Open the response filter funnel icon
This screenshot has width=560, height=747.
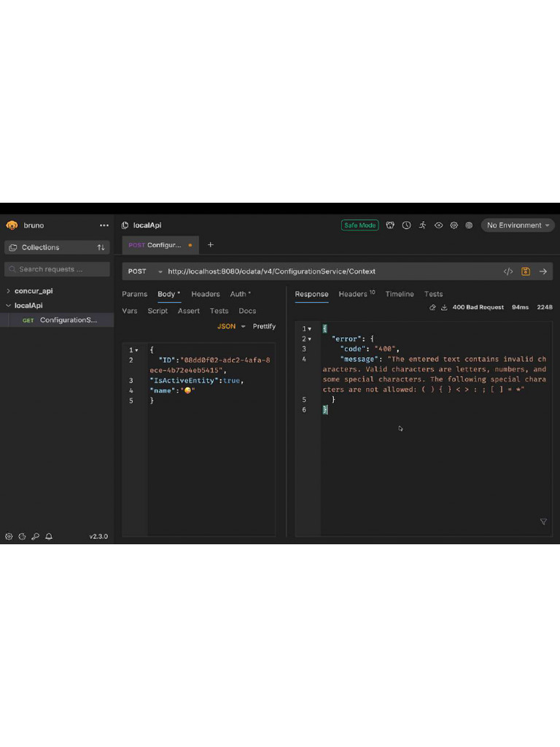pos(543,522)
